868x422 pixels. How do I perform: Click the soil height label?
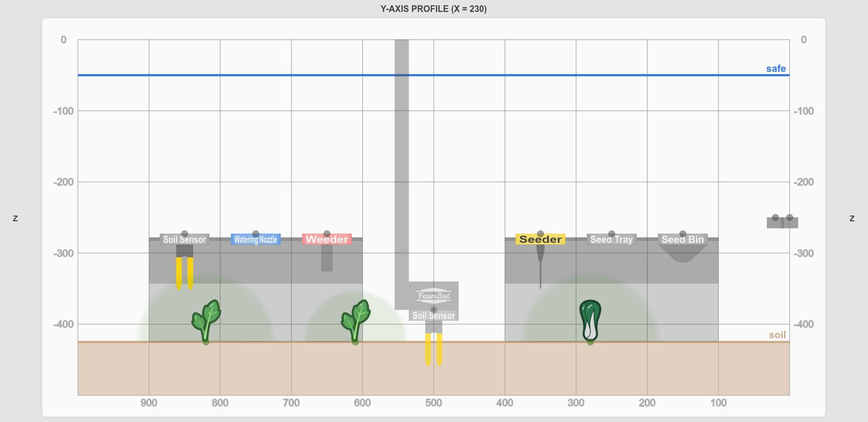pos(777,335)
